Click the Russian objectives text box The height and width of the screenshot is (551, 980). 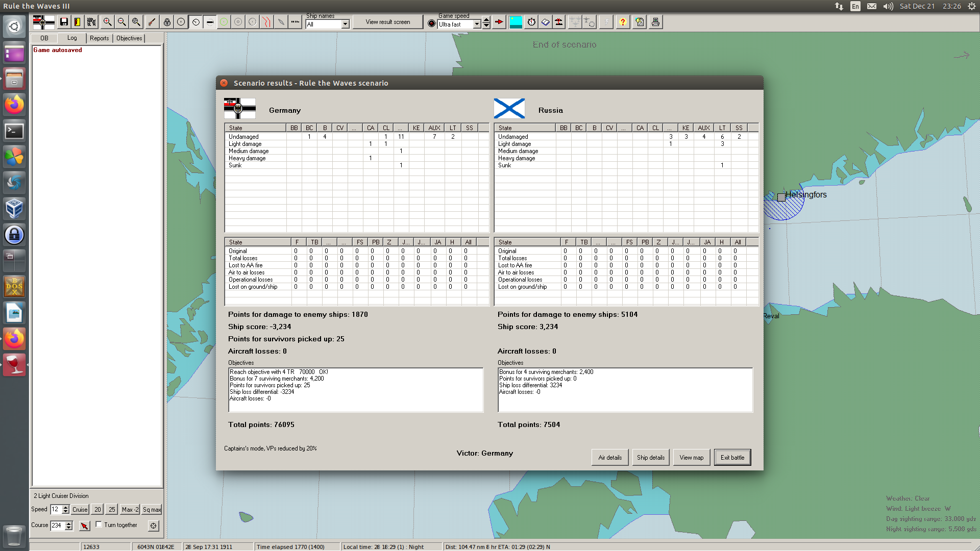pos(625,390)
